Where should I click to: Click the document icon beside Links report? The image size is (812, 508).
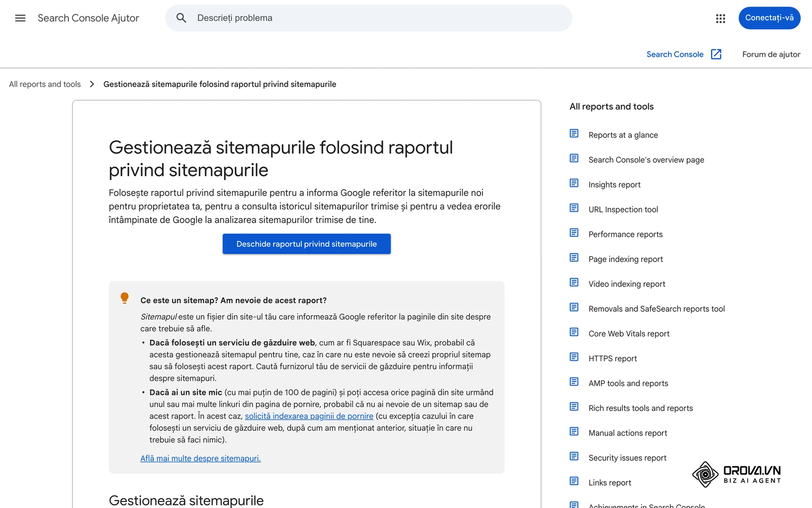coord(574,482)
